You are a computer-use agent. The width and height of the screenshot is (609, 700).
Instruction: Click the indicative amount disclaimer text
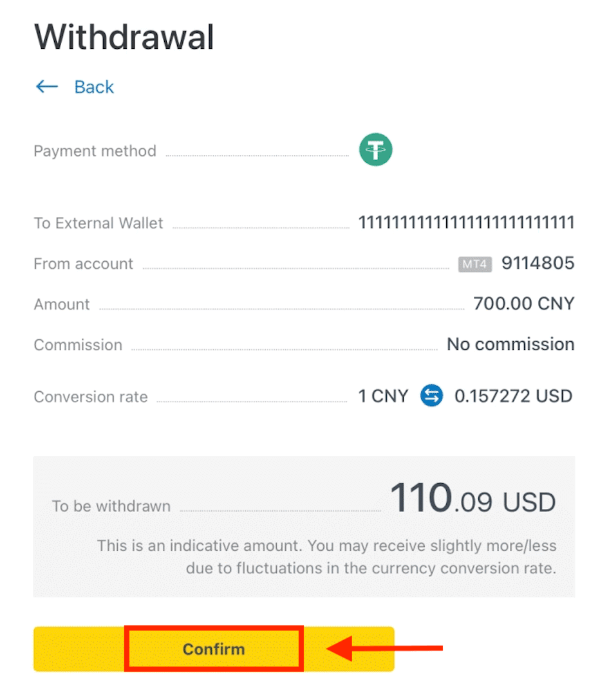click(326, 557)
